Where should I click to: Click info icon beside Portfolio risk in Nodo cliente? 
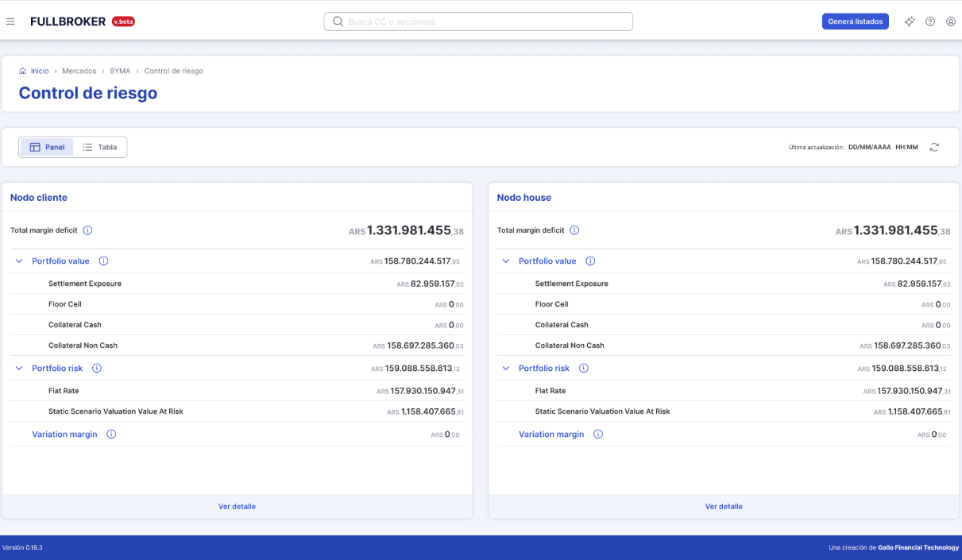click(x=97, y=368)
